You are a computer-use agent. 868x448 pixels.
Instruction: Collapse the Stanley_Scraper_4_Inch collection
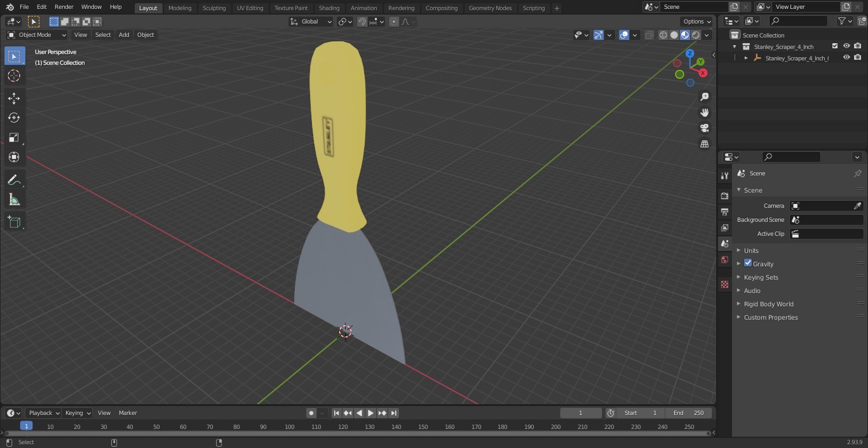735,46
